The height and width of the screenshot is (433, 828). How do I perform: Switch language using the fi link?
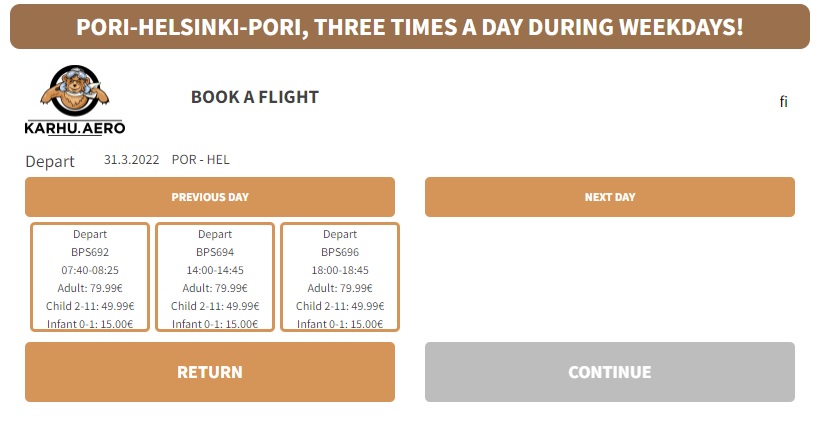[784, 101]
